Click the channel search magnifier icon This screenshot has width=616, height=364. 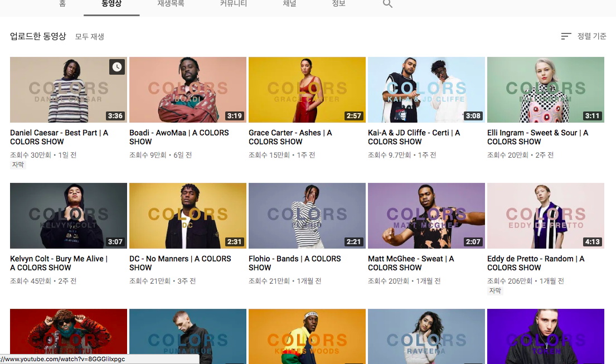pyautogui.click(x=387, y=4)
